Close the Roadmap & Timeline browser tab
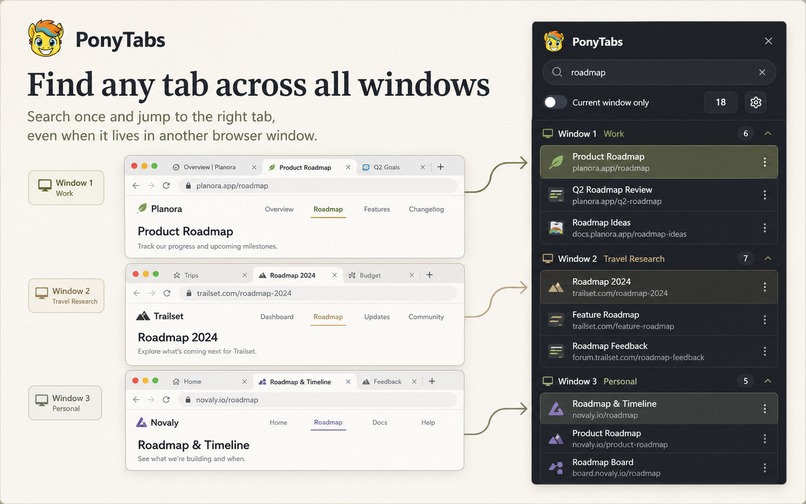The height and width of the screenshot is (504, 806). (348, 382)
